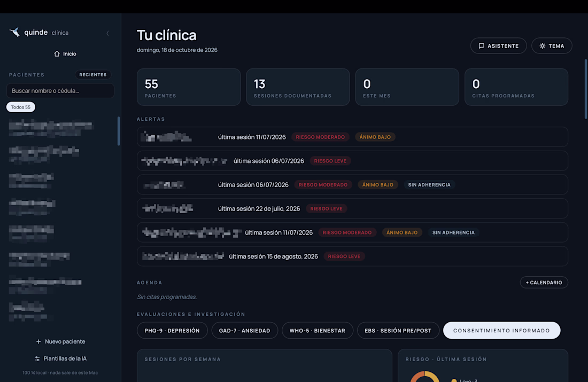Toggle the Recientes patient filter
Viewport: 588px width, 382px height.
pyautogui.click(x=93, y=75)
